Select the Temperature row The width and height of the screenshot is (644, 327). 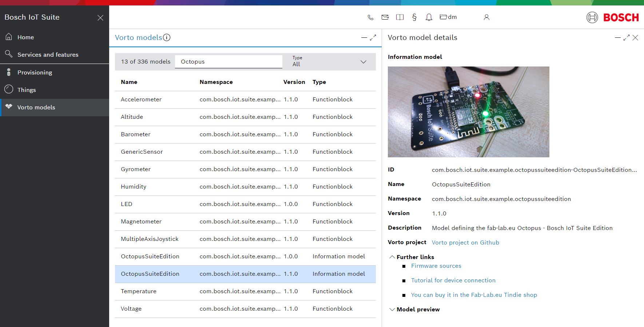(245, 291)
